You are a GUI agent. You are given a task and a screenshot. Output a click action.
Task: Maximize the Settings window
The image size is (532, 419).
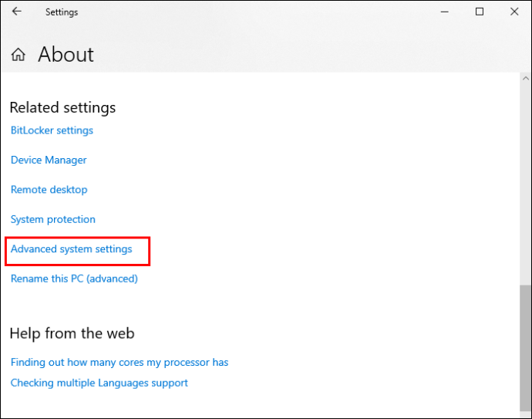click(x=480, y=12)
